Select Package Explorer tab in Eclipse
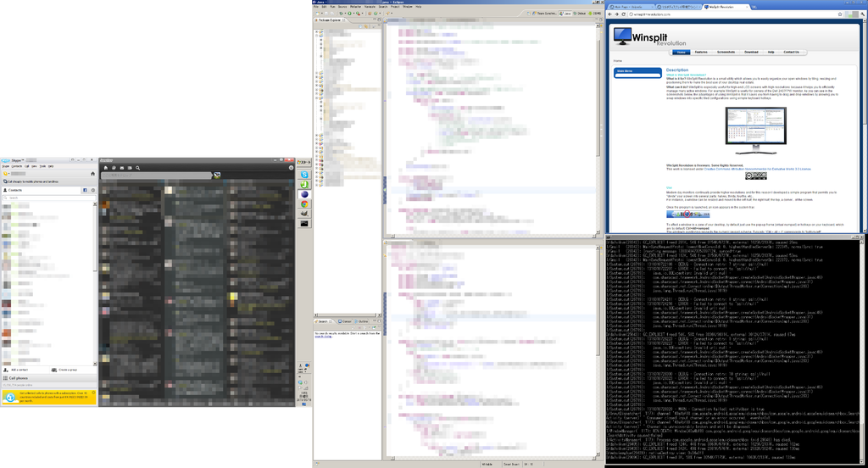Screen dimensions: 868x468 pyautogui.click(x=330, y=20)
